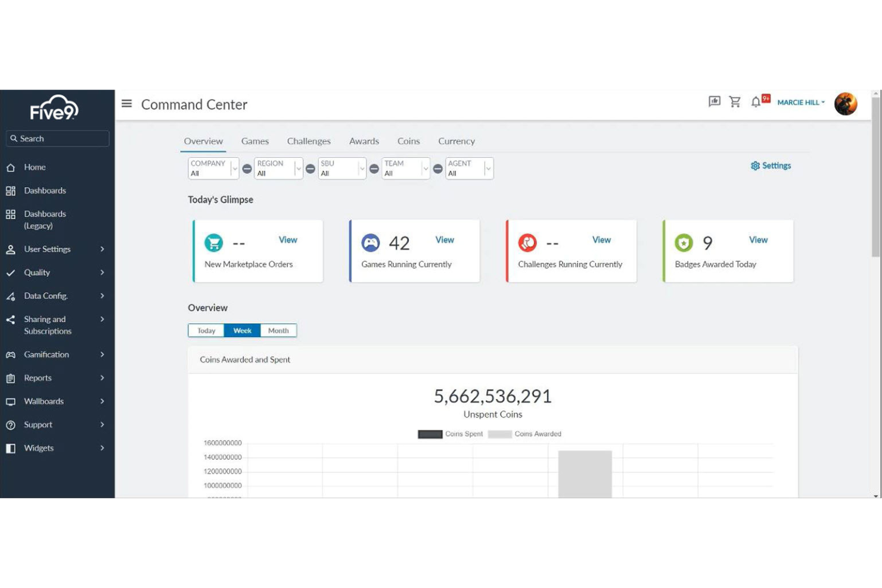
Task: Click the Coins Spent legend swatch
Action: (x=429, y=434)
